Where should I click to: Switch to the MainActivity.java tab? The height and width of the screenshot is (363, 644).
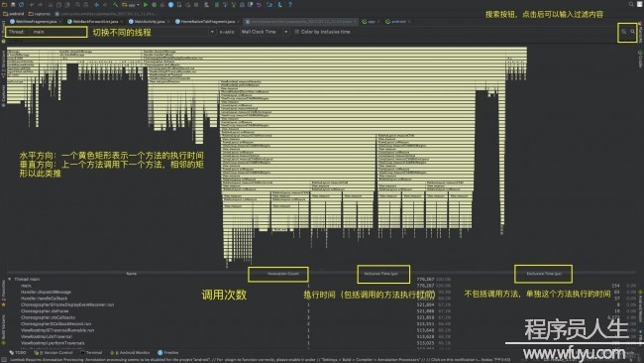[147, 22]
